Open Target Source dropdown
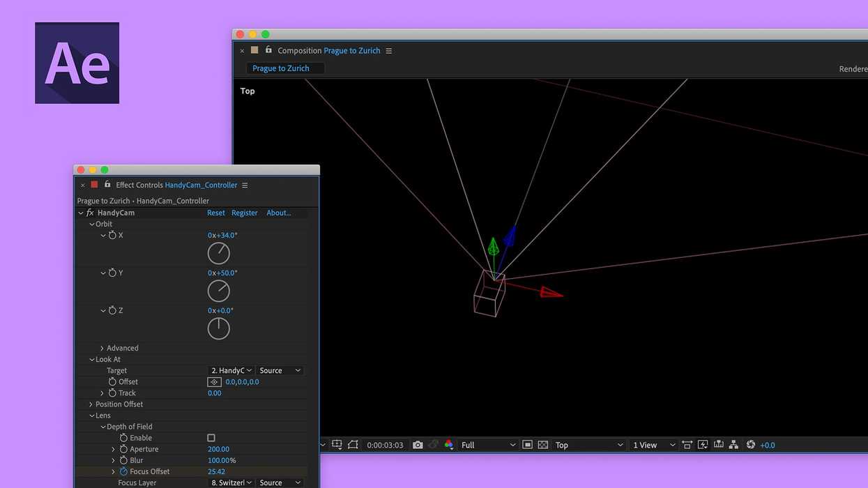 (x=280, y=370)
